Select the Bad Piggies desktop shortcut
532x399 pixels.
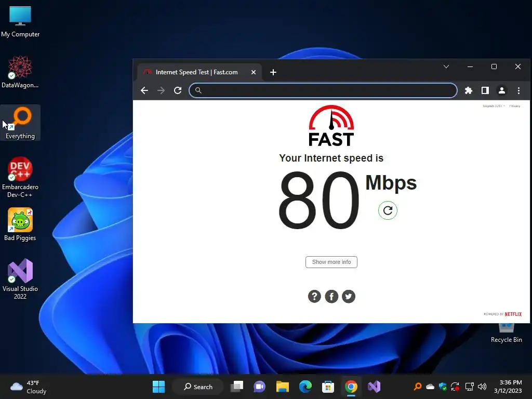(x=20, y=224)
